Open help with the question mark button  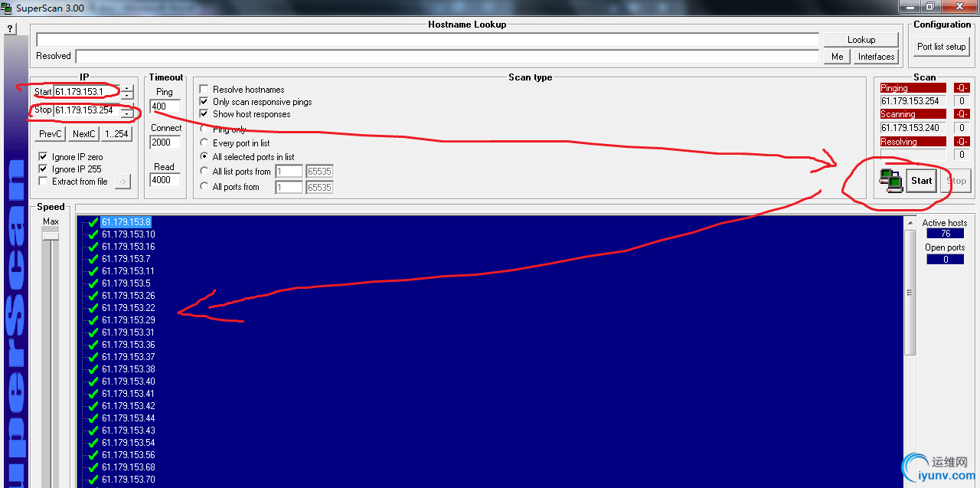11,28
